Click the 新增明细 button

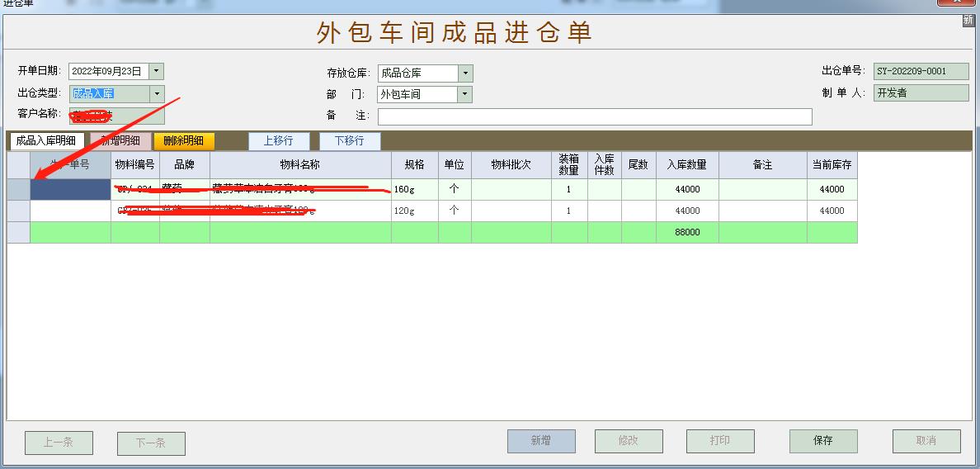click(x=120, y=141)
